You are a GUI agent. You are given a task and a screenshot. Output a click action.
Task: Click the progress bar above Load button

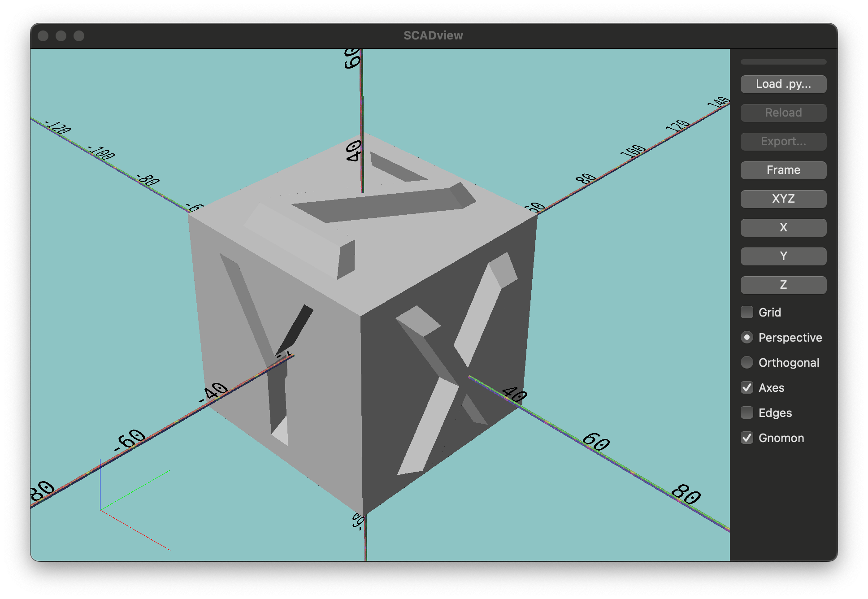pyautogui.click(x=783, y=62)
